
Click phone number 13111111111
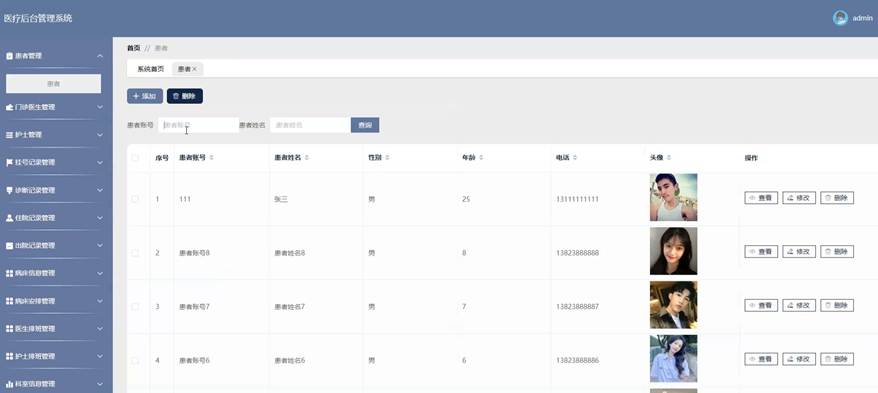tap(577, 199)
